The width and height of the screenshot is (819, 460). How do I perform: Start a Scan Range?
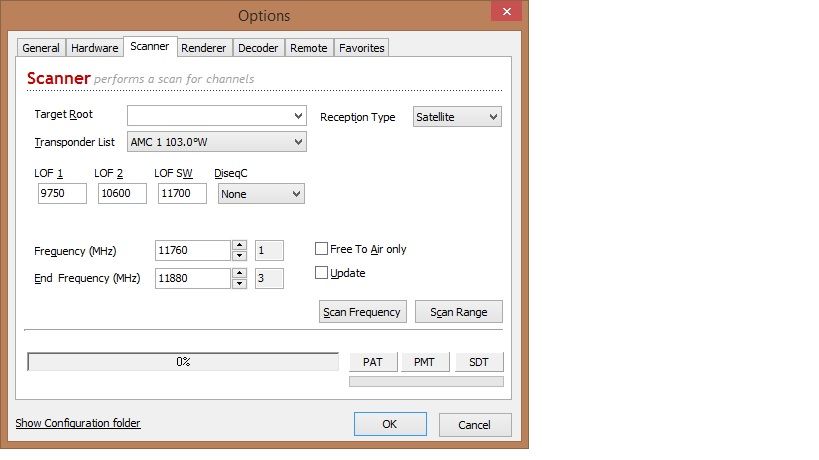pyautogui.click(x=459, y=312)
